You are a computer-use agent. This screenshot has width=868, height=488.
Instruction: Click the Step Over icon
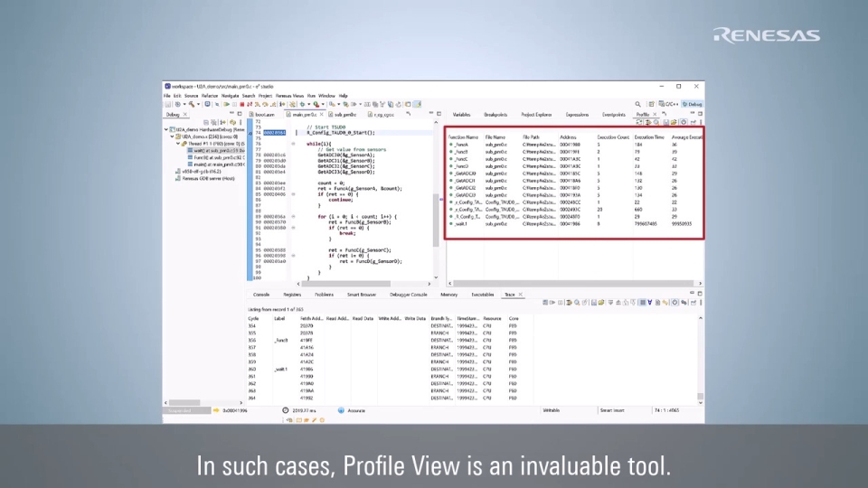[x=265, y=104]
